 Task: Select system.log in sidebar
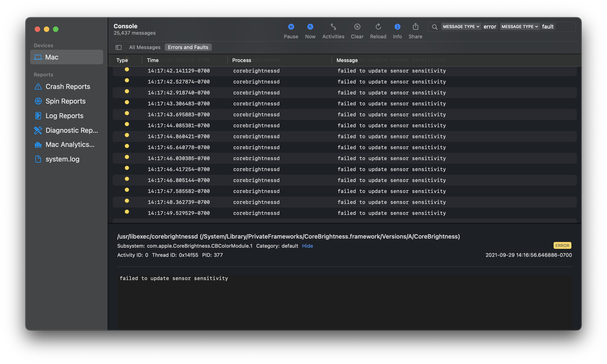click(62, 159)
